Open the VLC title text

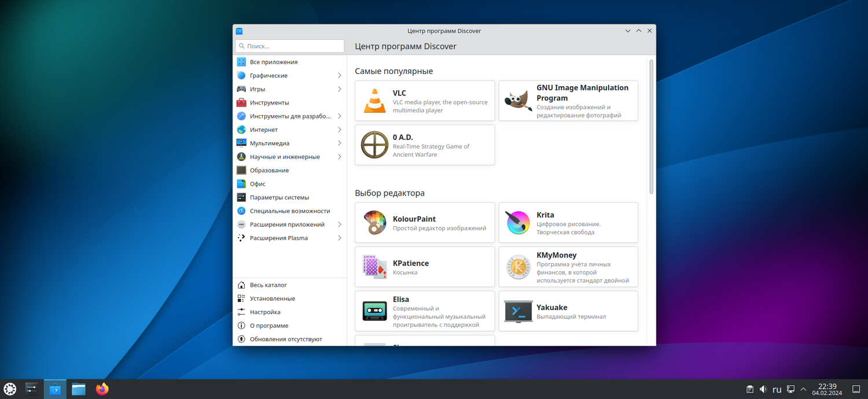coord(399,93)
